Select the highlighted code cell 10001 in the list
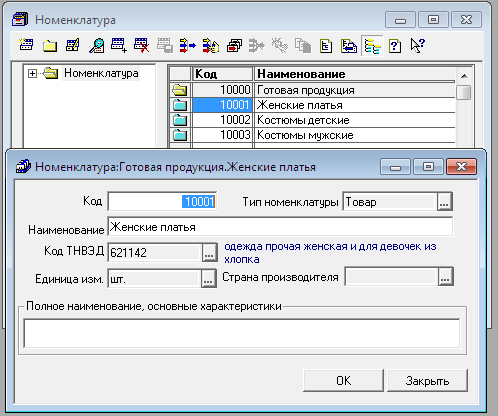 click(x=223, y=105)
